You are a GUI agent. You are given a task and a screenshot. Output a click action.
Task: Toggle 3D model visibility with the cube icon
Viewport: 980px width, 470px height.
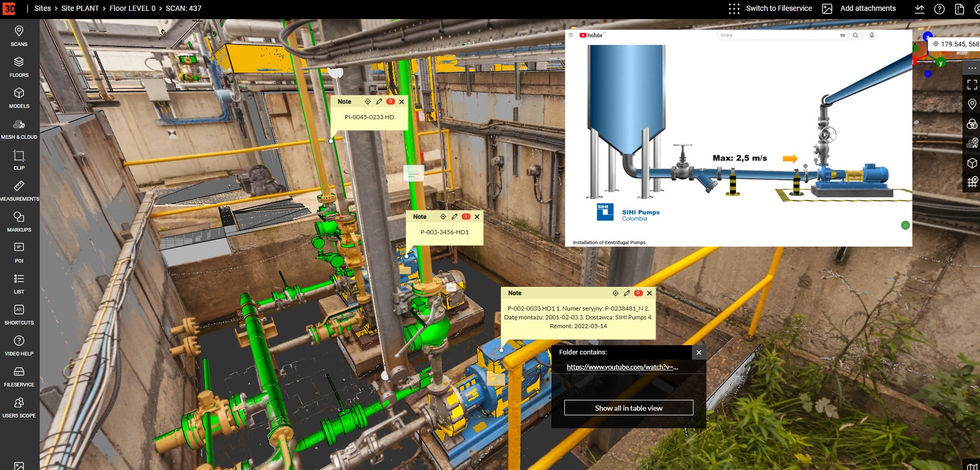(x=973, y=163)
